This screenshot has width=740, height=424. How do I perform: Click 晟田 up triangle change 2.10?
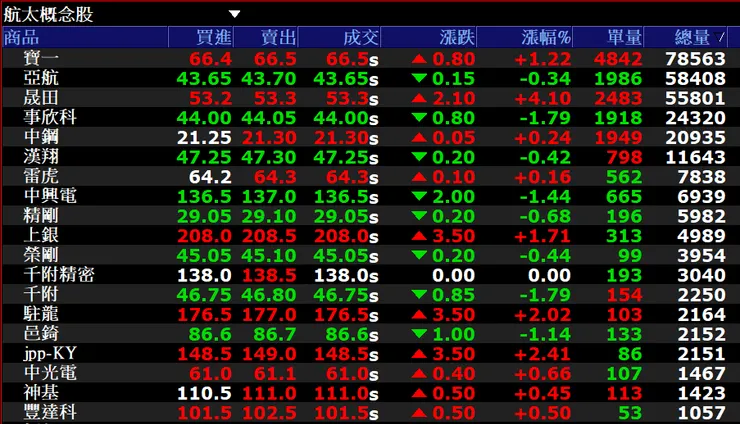click(443, 98)
